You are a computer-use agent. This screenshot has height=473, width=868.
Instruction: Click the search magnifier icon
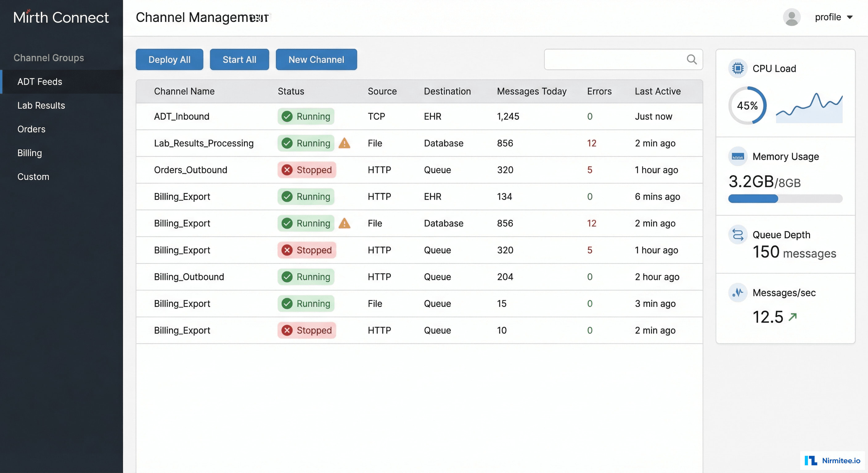(x=691, y=59)
